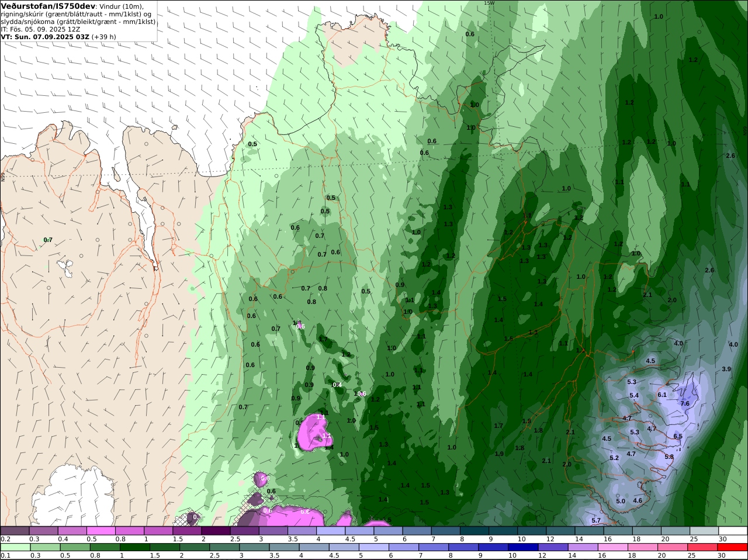Viewport: 748px width, 560px height.
Task: Click the dark mauve 0.2 snow swatch
Action: (15, 531)
